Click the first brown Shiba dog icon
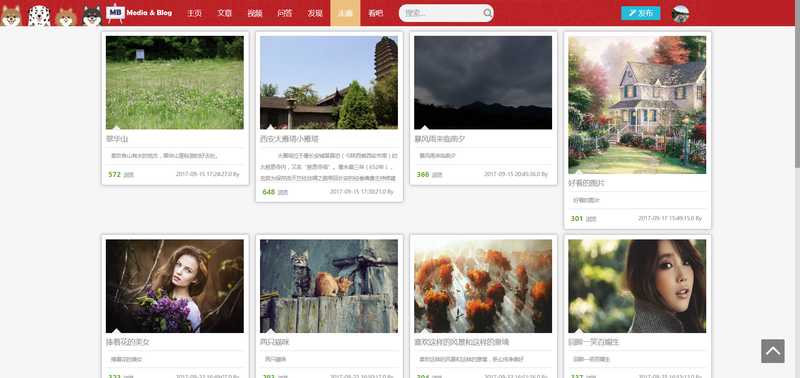Image resolution: width=800 pixels, height=378 pixels. pyautogui.click(x=11, y=15)
